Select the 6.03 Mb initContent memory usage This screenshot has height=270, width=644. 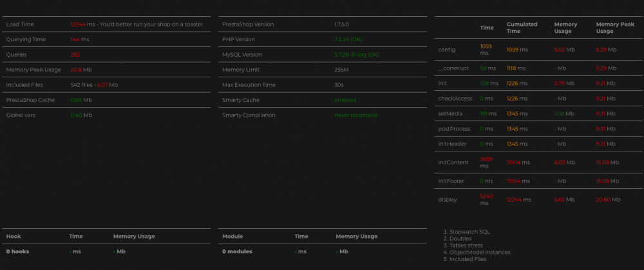565,163
